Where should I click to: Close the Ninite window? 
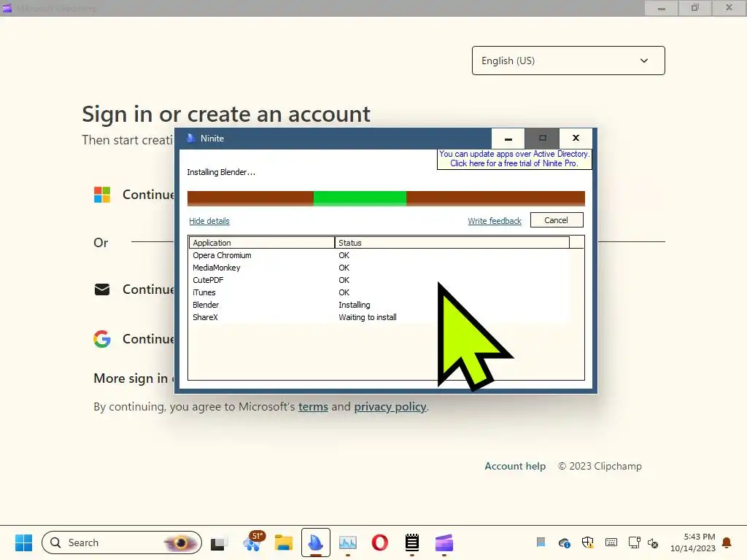tap(576, 138)
